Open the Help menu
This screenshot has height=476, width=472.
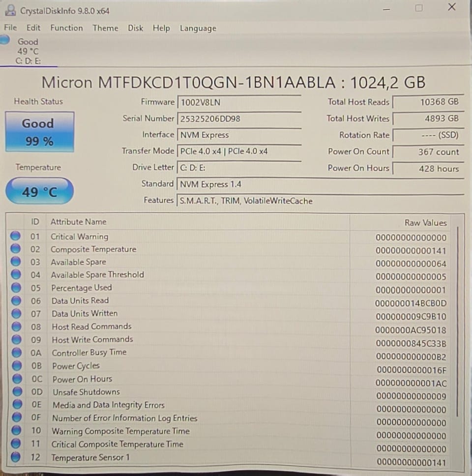[161, 28]
